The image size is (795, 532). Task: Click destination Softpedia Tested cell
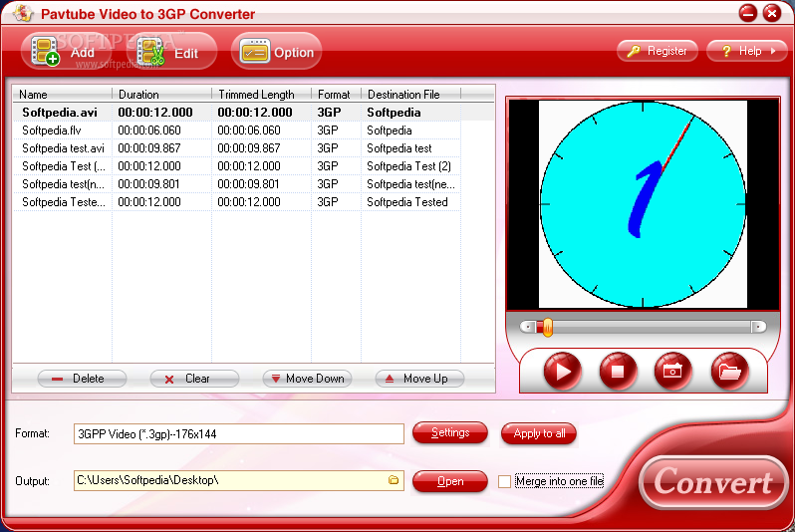pos(407,202)
